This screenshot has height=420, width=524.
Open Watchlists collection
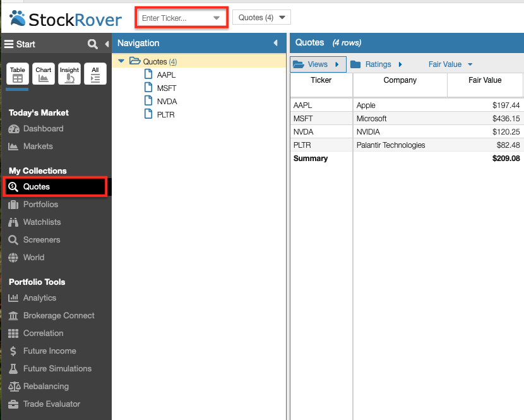click(x=42, y=222)
